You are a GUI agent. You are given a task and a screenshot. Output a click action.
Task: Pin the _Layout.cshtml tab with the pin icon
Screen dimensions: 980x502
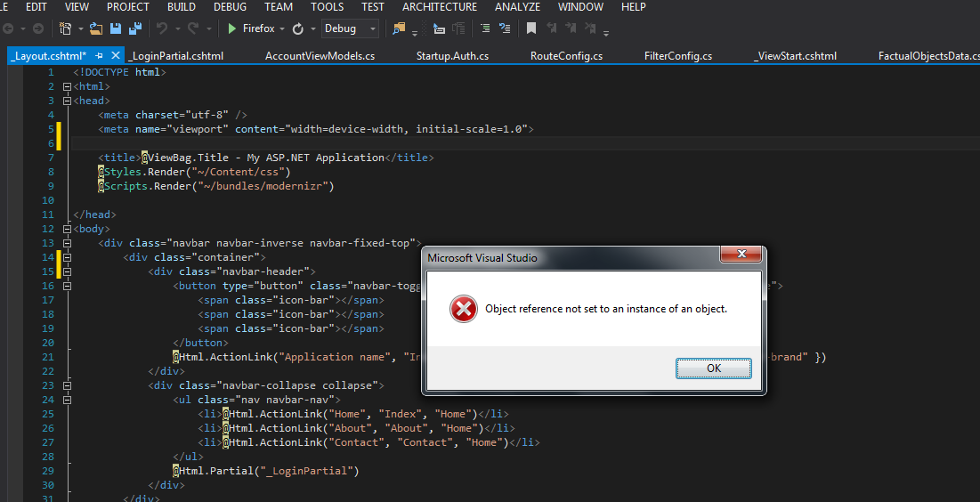(x=99, y=56)
